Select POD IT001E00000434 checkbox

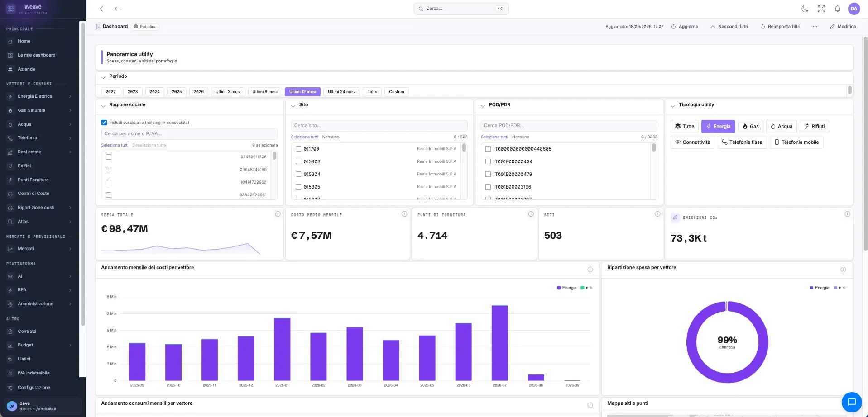click(x=488, y=161)
